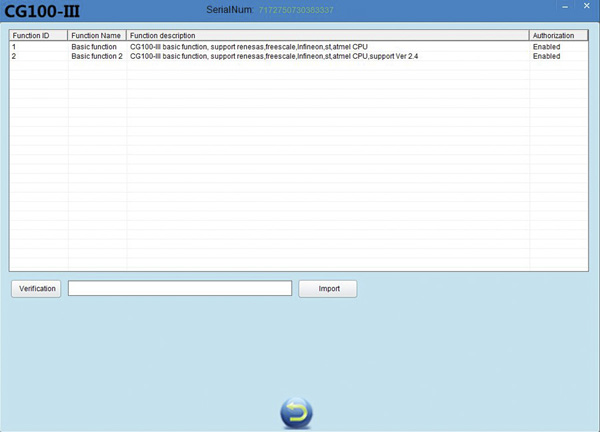The height and width of the screenshot is (432, 600).
Task: Click description ending 'support Ver 2.4'
Action: pyautogui.click(x=274, y=56)
